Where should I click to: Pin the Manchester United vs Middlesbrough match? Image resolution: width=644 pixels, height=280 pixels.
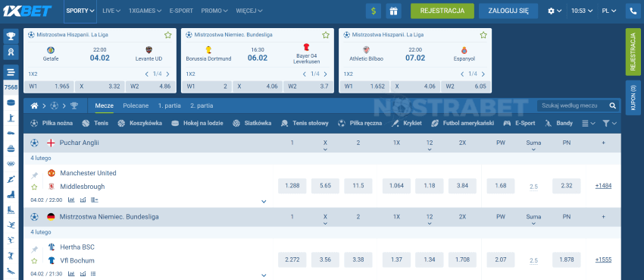coord(35,175)
